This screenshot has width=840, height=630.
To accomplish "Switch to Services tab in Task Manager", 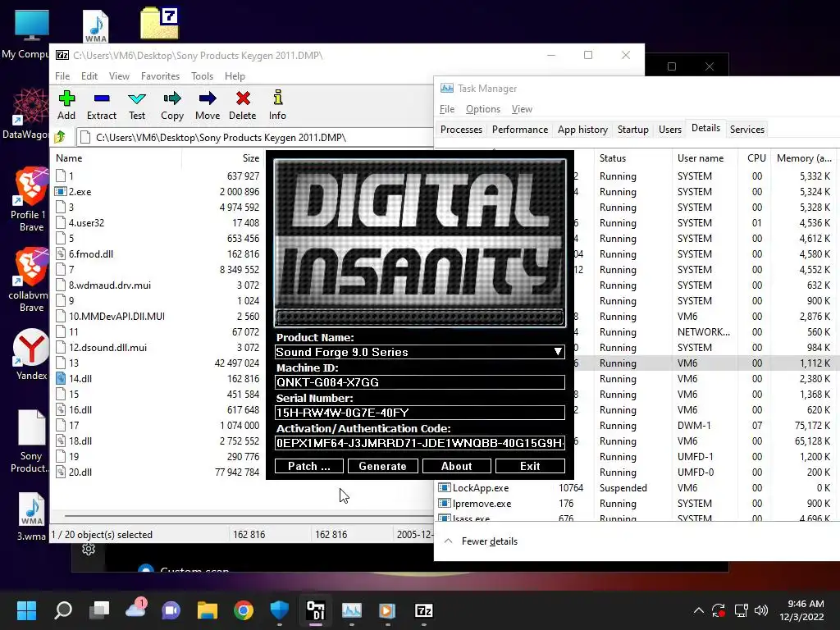I will pos(746,129).
